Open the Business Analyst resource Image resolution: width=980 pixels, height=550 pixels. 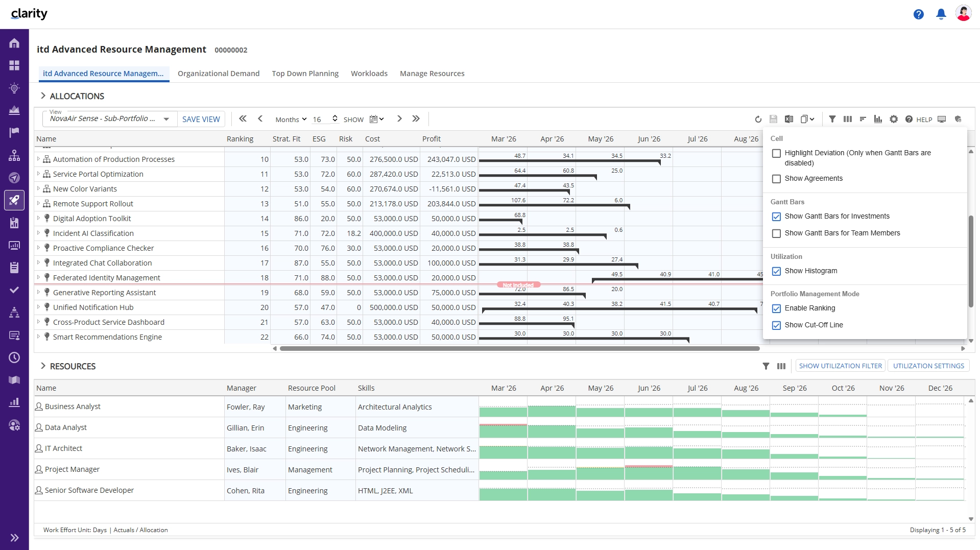tap(73, 406)
